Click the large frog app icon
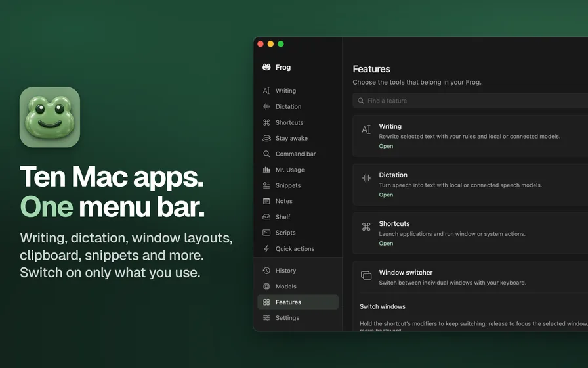The width and height of the screenshot is (588, 368). pos(50,117)
